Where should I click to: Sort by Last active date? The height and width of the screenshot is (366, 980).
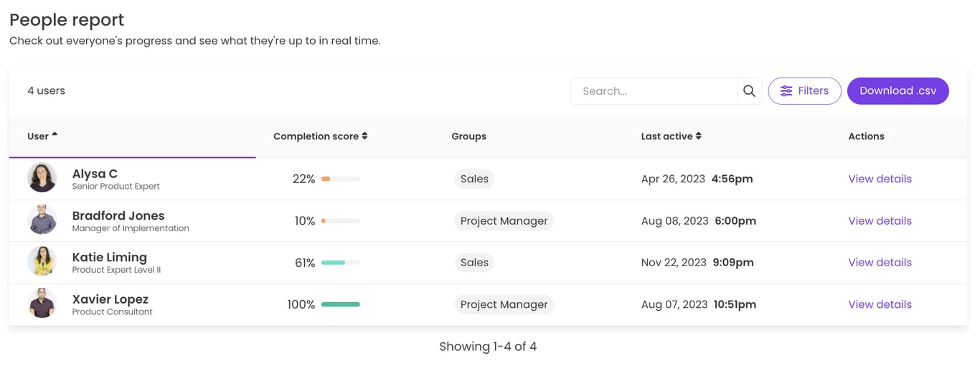pyautogui.click(x=671, y=136)
